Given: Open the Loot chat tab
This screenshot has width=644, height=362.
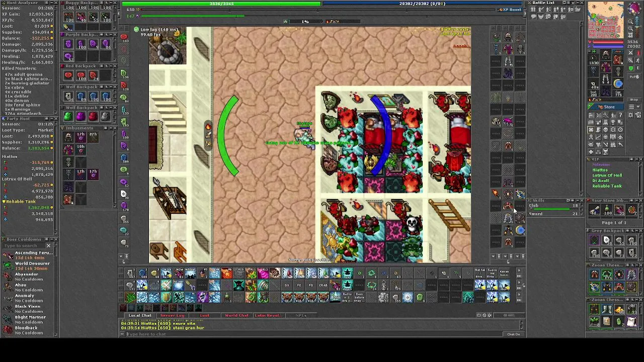Looking at the screenshot, I should pyautogui.click(x=205, y=316).
